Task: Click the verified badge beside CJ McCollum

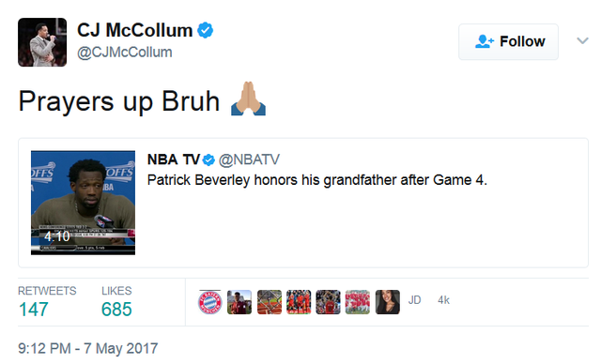Action: click(206, 31)
